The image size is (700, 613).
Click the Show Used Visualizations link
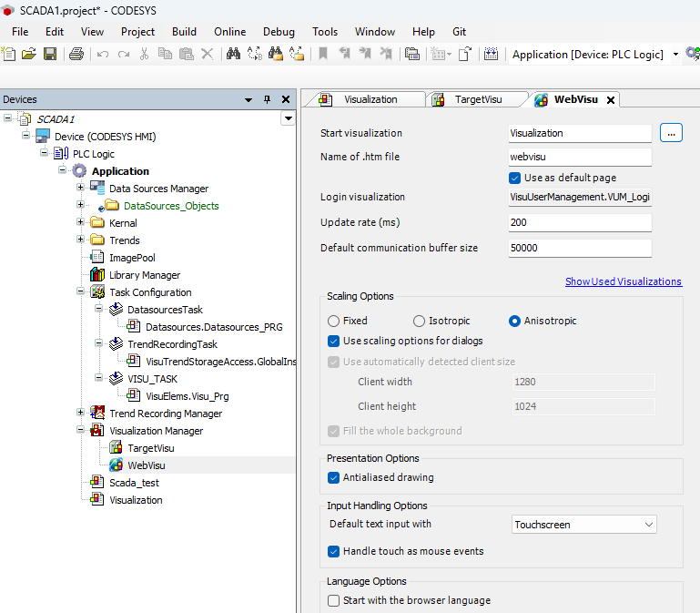tap(624, 281)
